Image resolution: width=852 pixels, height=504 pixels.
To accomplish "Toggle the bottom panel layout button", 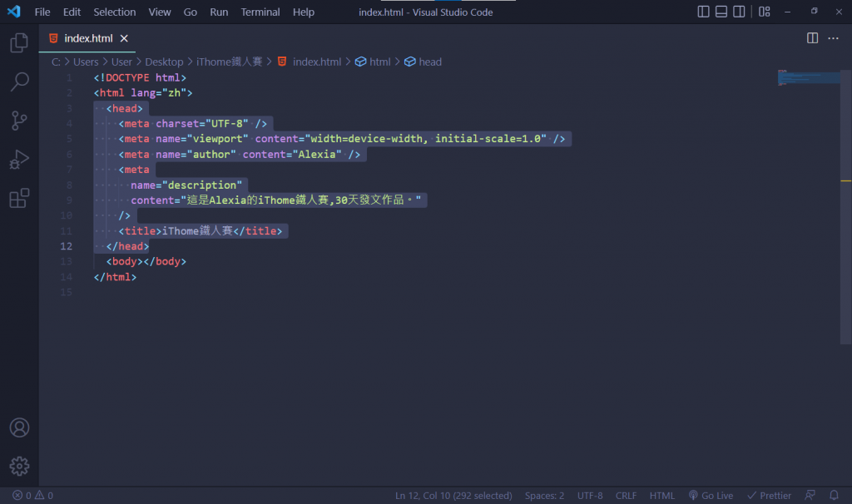I will (721, 12).
